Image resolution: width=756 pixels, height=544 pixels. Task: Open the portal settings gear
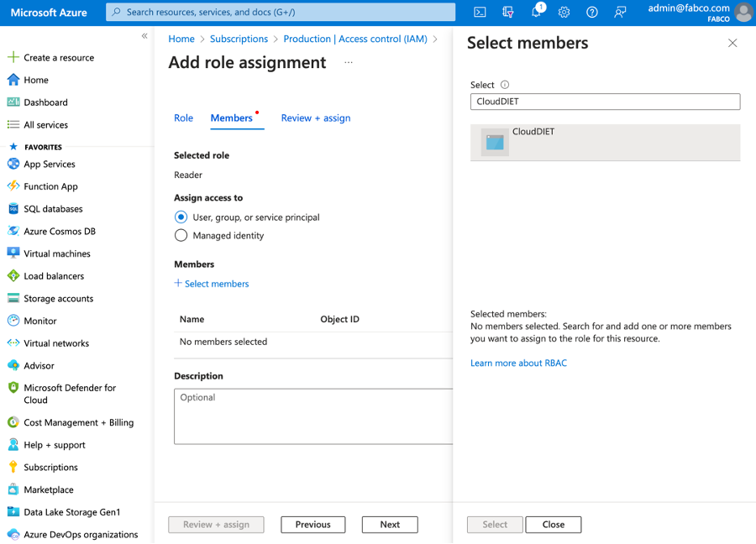563,12
